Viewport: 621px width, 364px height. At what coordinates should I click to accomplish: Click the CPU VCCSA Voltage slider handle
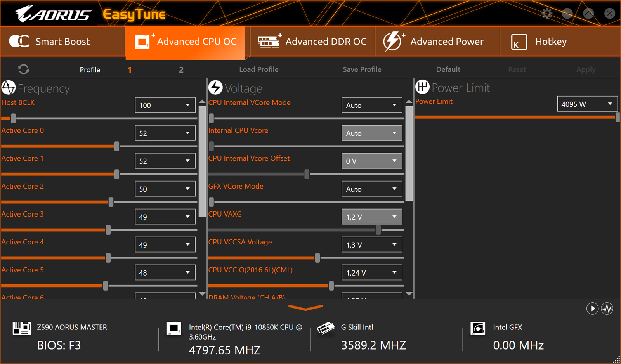[317, 258]
